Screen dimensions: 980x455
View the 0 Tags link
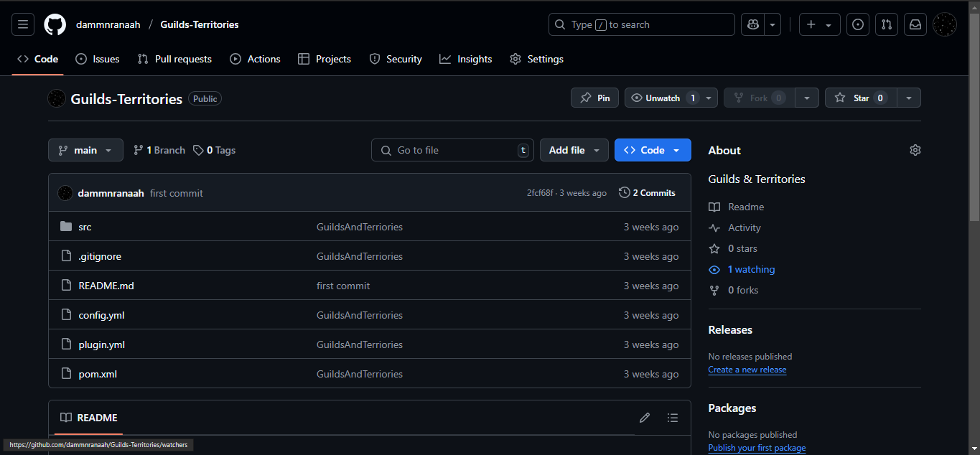214,150
